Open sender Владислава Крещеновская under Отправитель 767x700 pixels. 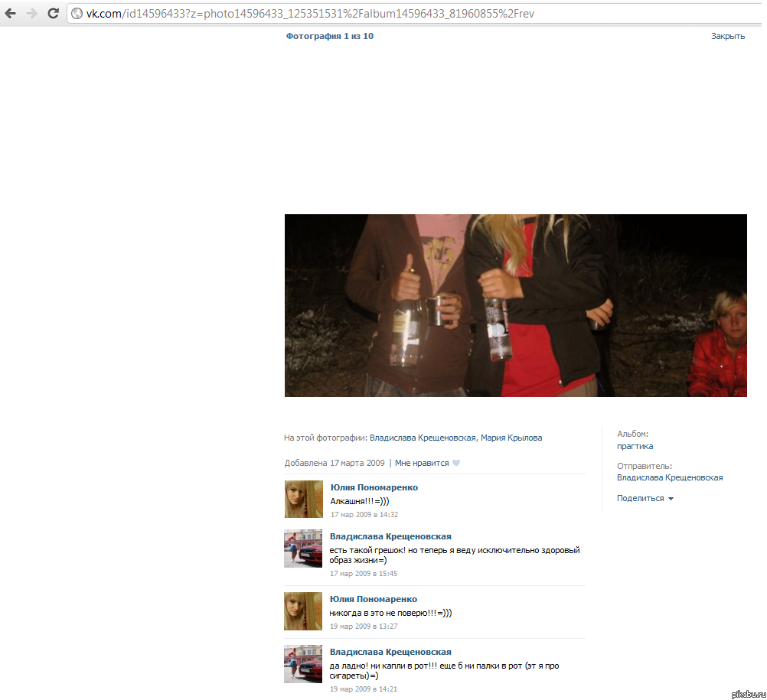coord(670,477)
